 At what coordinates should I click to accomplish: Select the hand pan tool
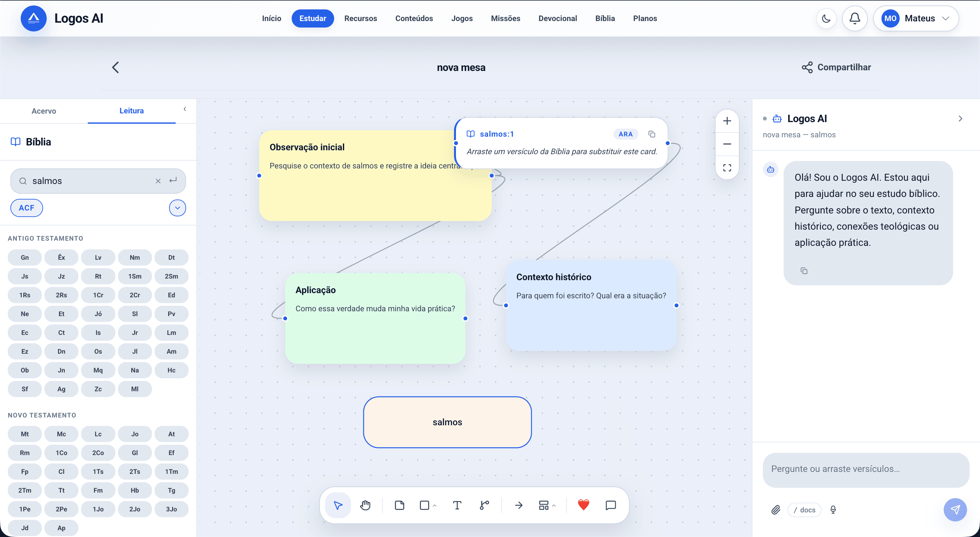pos(365,505)
